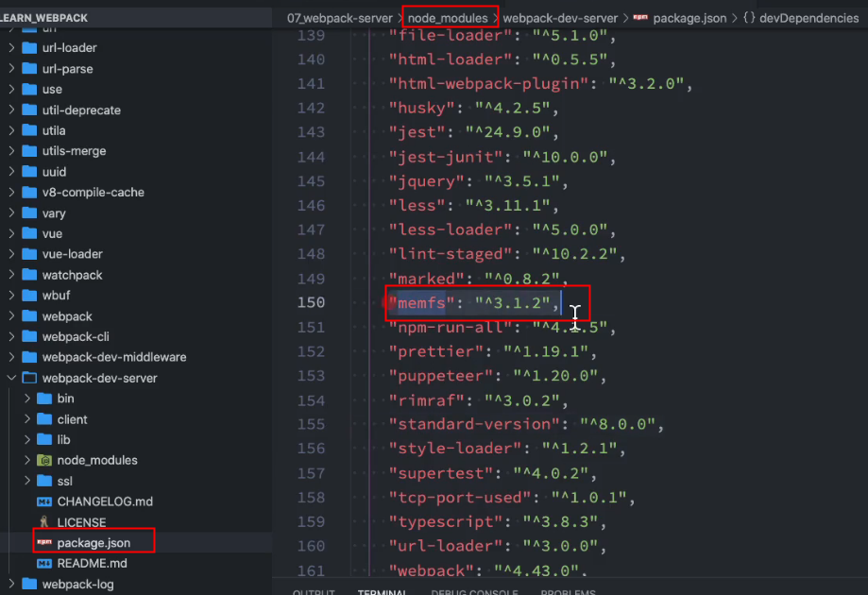Select node_modules in the breadcrumb
The width and height of the screenshot is (868, 595).
448,18
